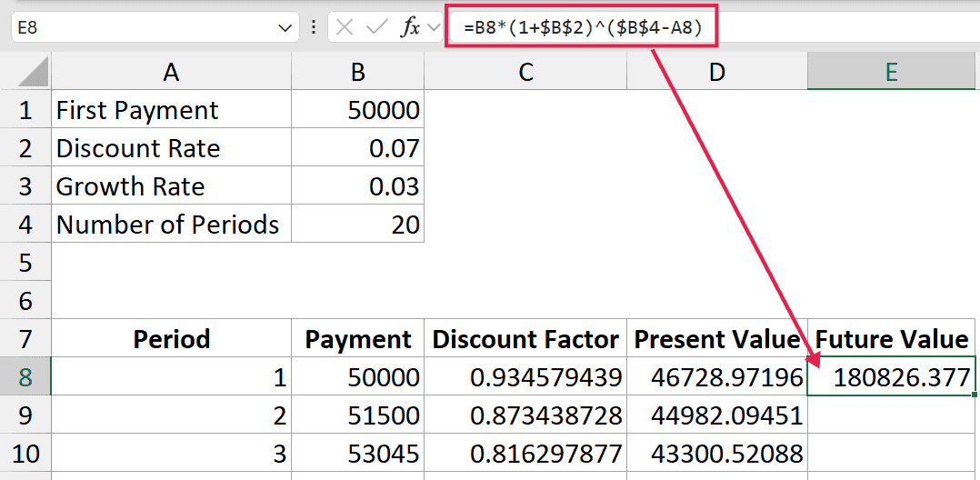Image resolution: width=980 pixels, height=480 pixels.
Task: Select column C header
Action: coord(525,73)
